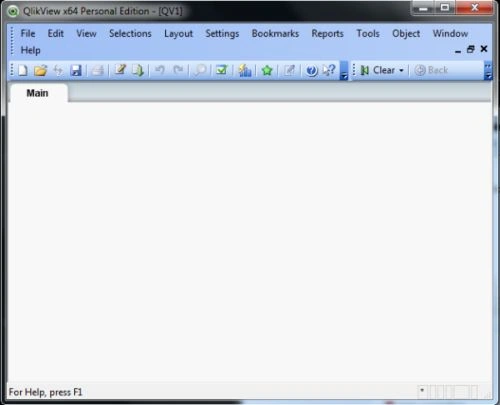Open the Window menu

(x=450, y=34)
